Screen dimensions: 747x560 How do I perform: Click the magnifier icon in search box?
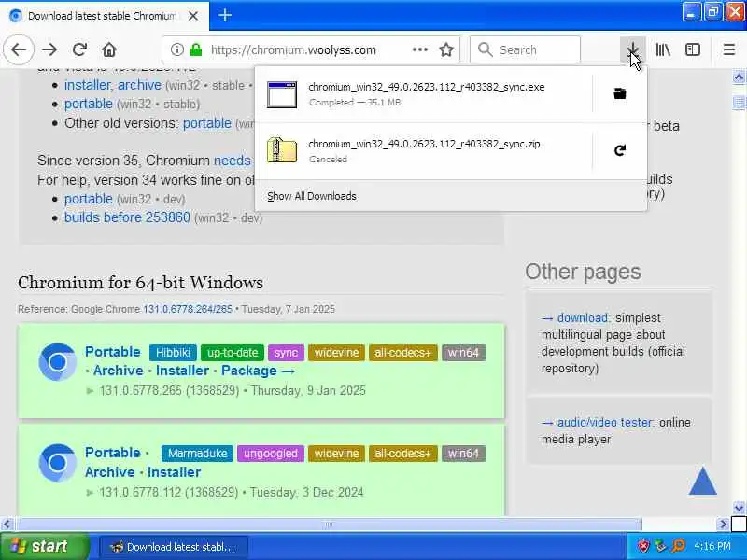tap(485, 49)
